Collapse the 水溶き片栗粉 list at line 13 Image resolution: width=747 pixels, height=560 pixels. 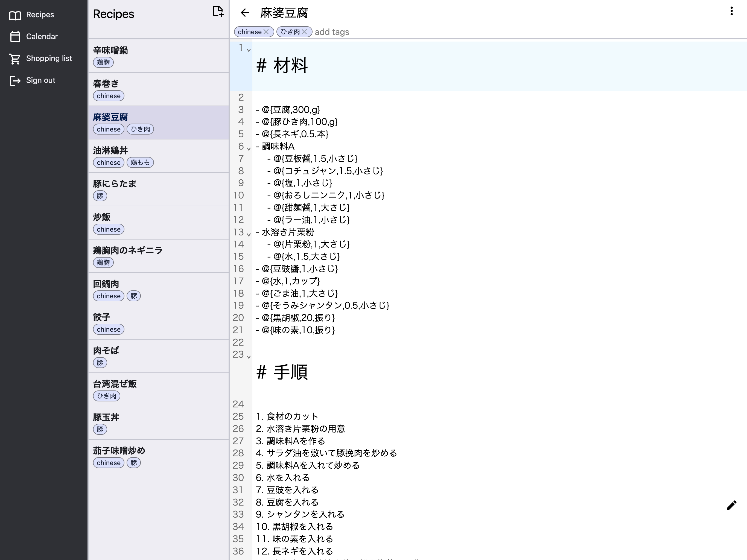pyautogui.click(x=249, y=234)
